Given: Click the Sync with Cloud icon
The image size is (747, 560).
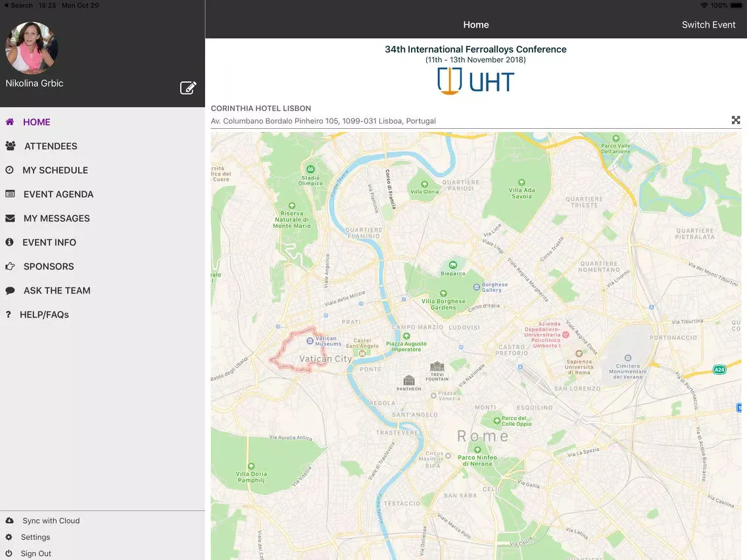Looking at the screenshot, I should point(9,521).
